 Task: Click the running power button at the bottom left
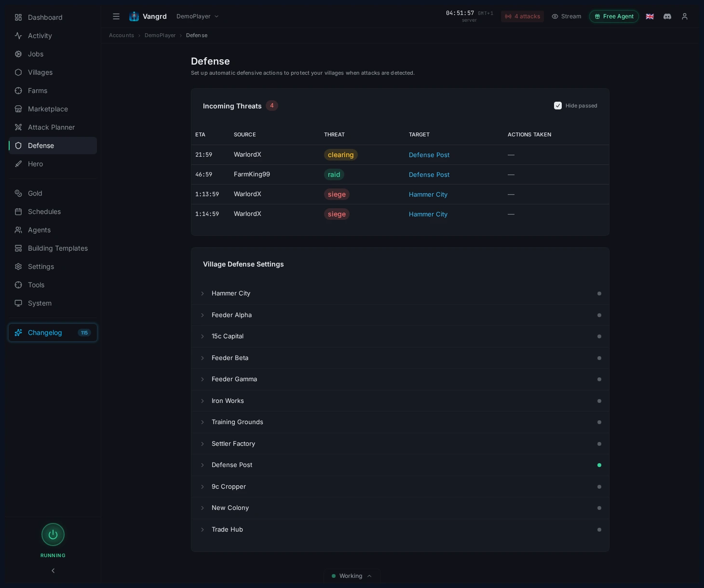(53, 535)
